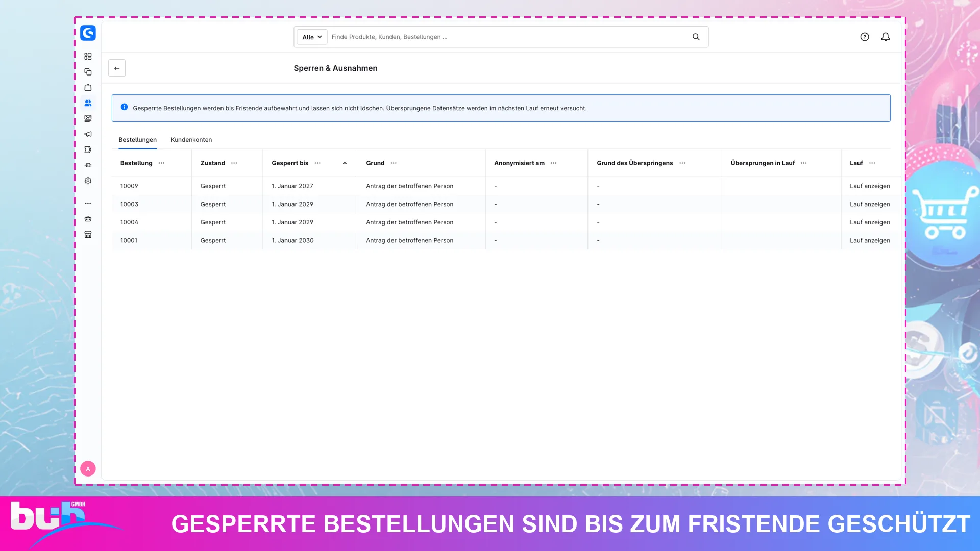
Task: Open the basket sales channel icon
Action: click(x=88, y=219)
